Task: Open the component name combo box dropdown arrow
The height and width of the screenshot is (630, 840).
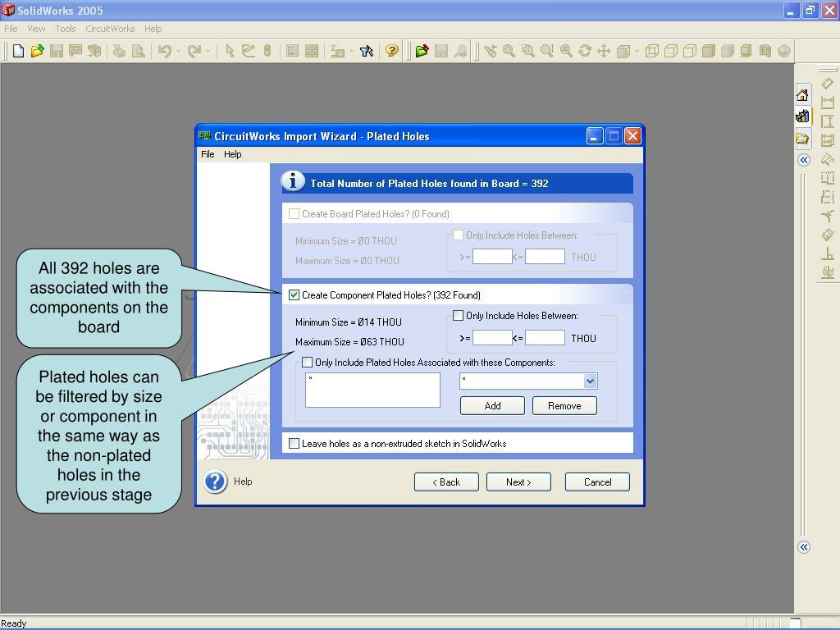Action: pyautogui.click(x=590, y=381)
